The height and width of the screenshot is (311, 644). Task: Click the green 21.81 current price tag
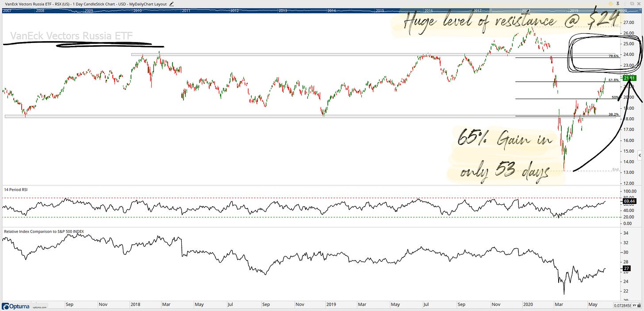pos(629,78)
